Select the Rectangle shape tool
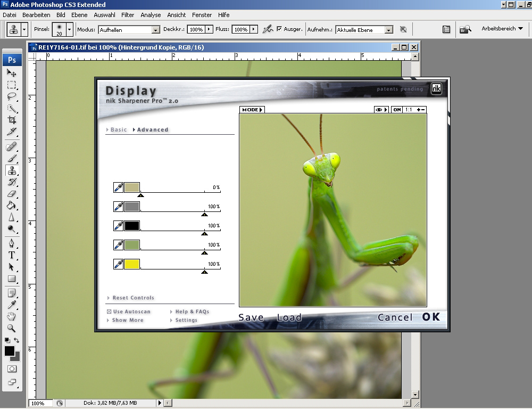This screenshot has width=532, height=409. click(12, 279)
